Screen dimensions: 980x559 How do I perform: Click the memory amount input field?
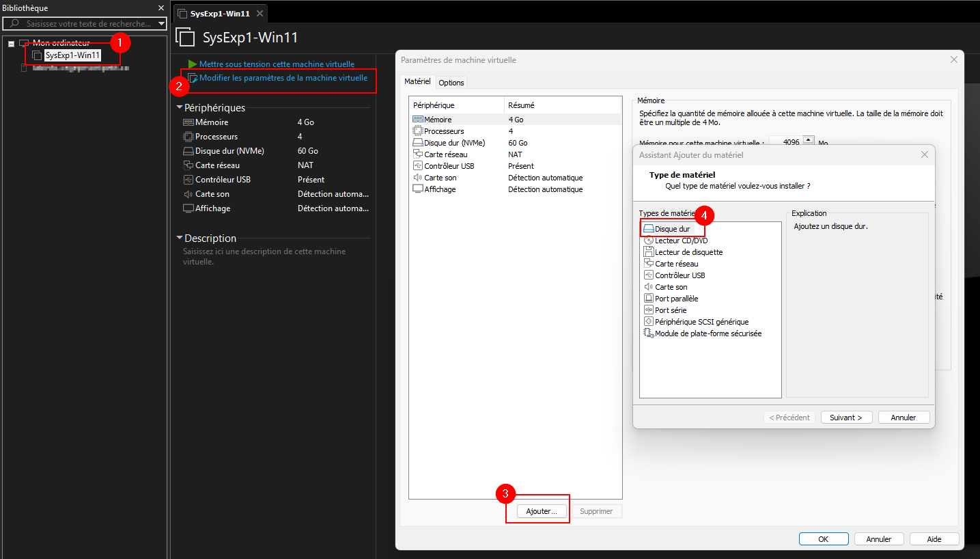pos(785,143)
